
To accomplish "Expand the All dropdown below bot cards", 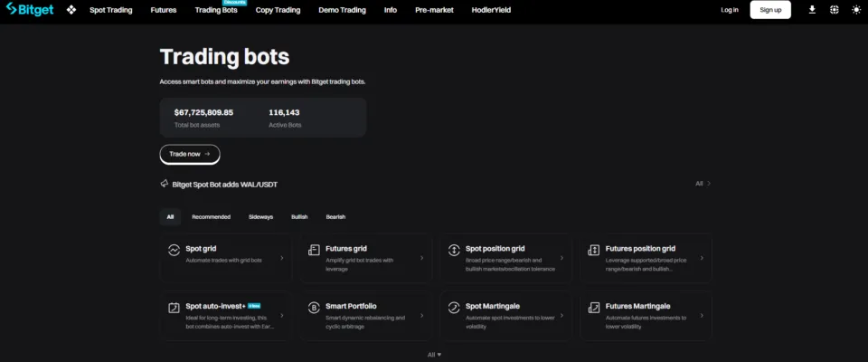I will [435, 355].
